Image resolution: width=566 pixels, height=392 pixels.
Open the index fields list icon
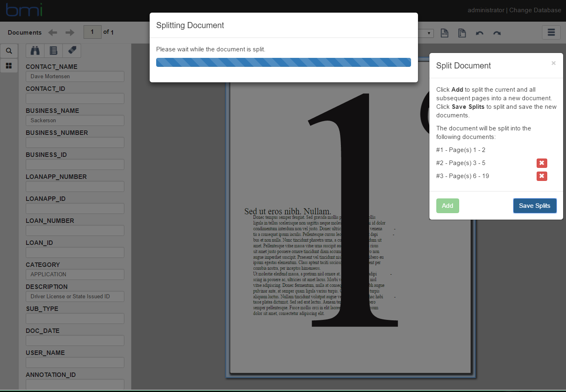point(53,51)
